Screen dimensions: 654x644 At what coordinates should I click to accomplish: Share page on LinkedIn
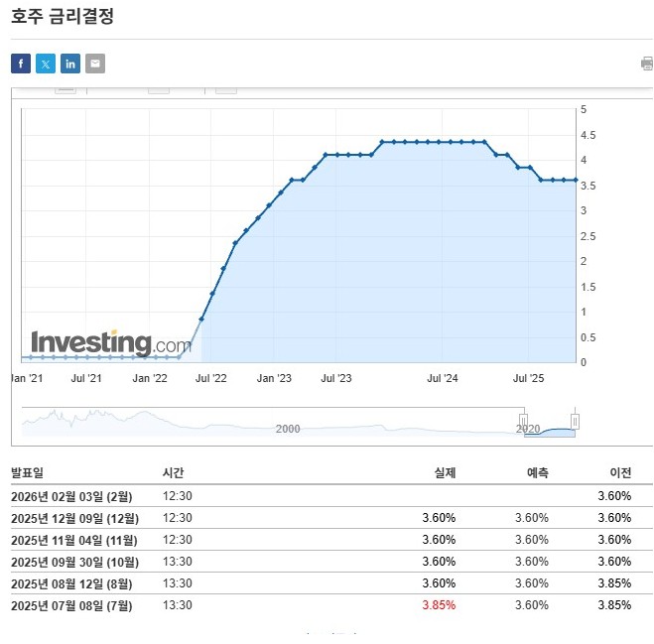(x=70, y=64)
